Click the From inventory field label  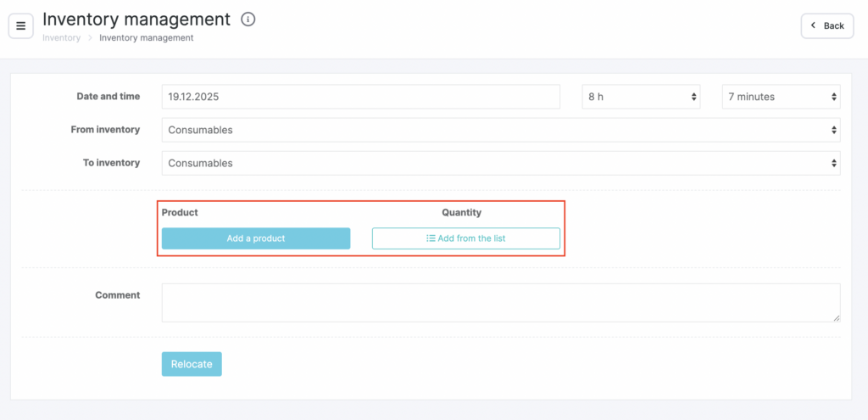coord(105,130)
